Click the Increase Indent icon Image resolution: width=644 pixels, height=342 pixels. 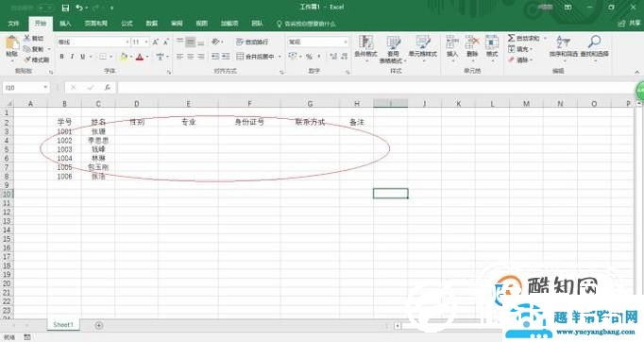click(226, 57)
